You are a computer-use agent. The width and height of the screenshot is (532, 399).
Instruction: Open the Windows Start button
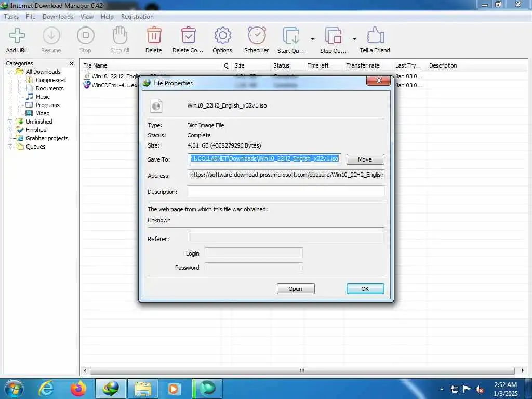[14, 389]
